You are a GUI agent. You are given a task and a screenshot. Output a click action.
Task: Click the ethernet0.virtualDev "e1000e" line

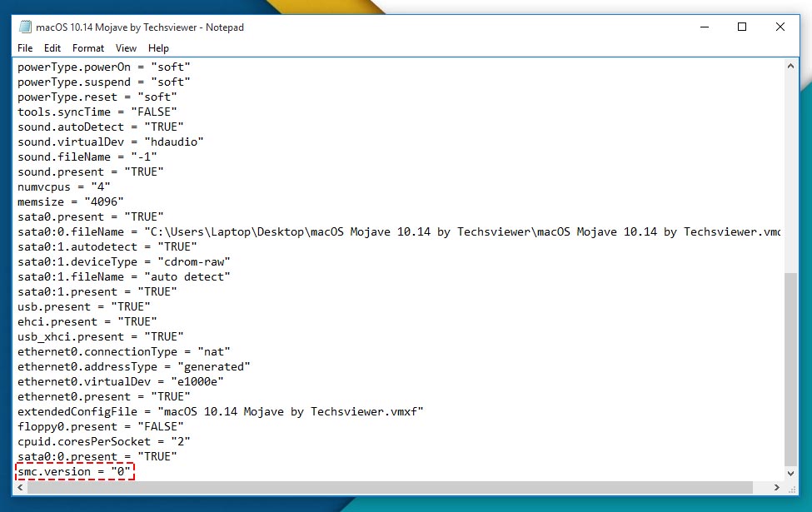[121, 381]
